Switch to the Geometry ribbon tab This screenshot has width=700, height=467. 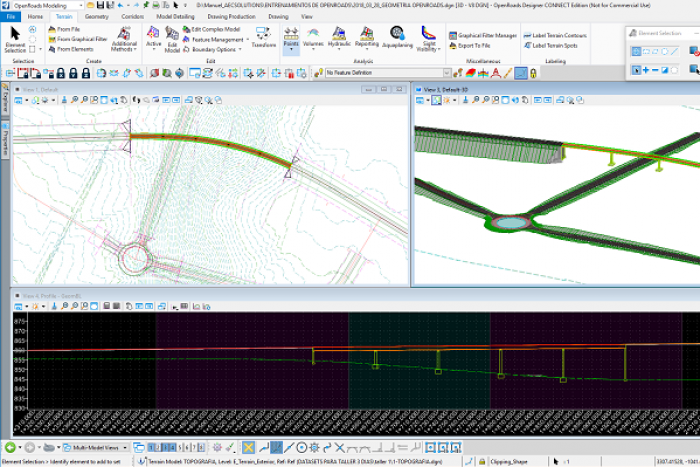pyautogui.click(x=97, y=17)
